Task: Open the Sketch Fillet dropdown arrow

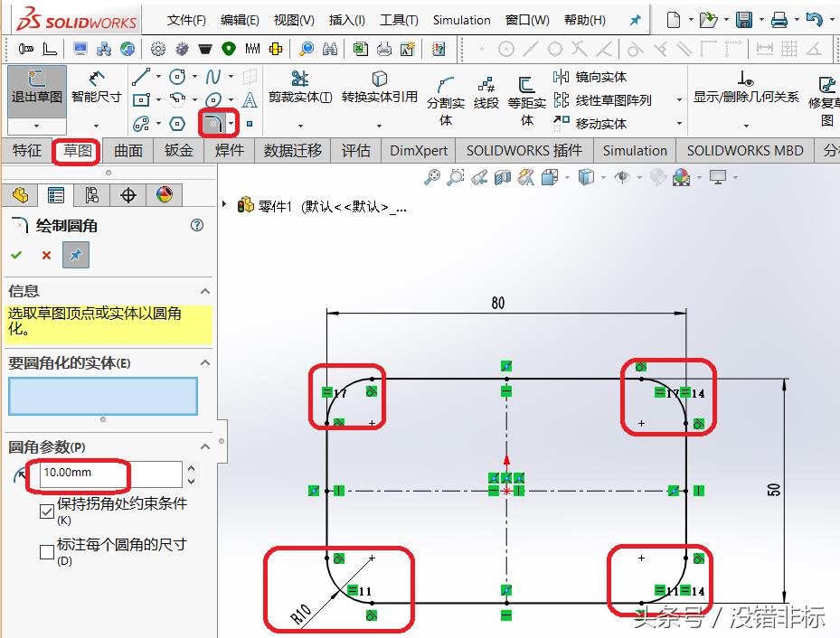Action: tap(232, 123)
